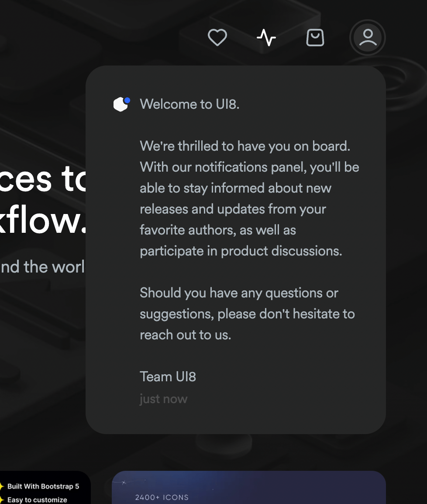
Task: Click the sparkle icon beside Easy to customize
Action: click(1, 500)
